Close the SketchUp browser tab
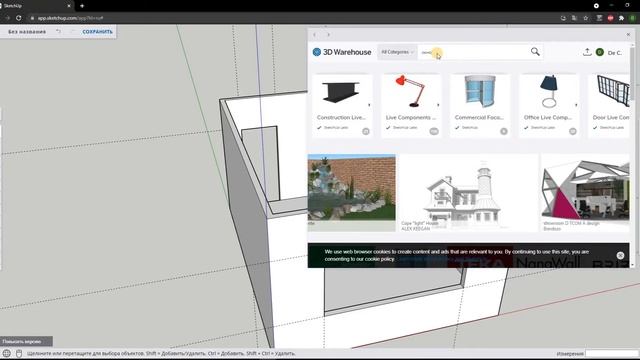Viewport: 640px width, 360px height. 69,6
